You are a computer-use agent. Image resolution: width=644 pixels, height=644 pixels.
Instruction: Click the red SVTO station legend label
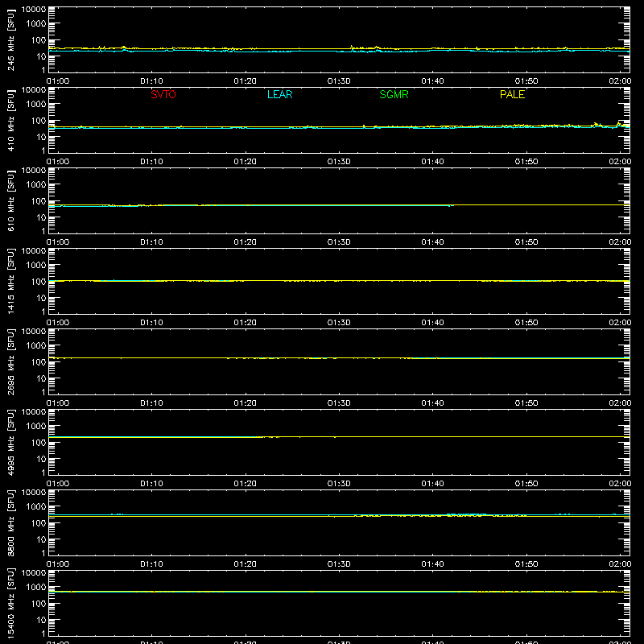163,94
